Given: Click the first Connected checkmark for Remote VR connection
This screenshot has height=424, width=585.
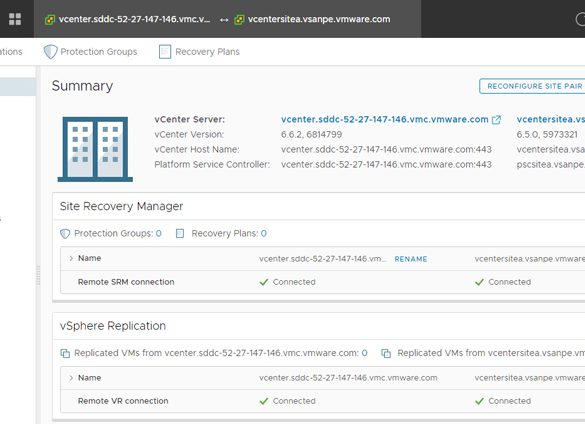Looking at the screenshot, I should coord(264,401).
